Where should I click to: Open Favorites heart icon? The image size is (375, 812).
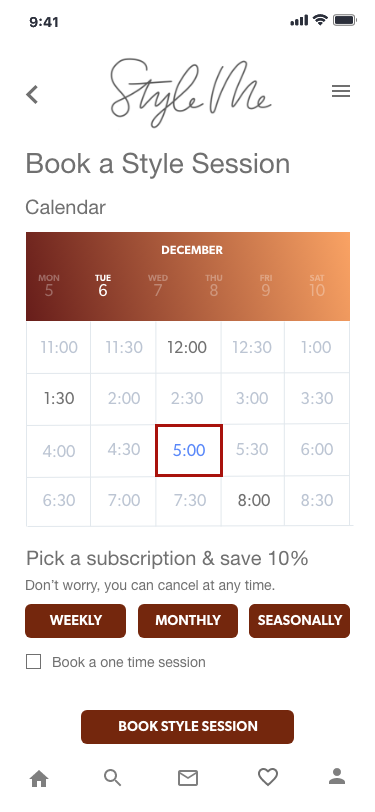coord(268,777)
